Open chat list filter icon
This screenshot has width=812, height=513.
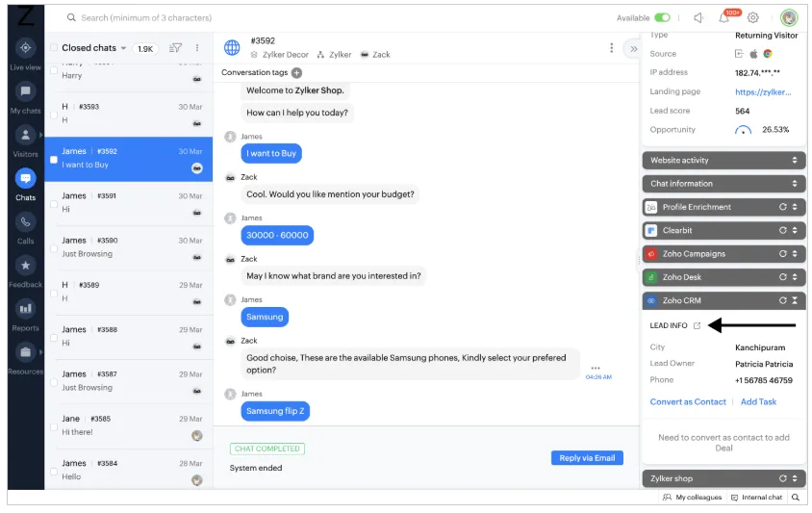(175, 48)
